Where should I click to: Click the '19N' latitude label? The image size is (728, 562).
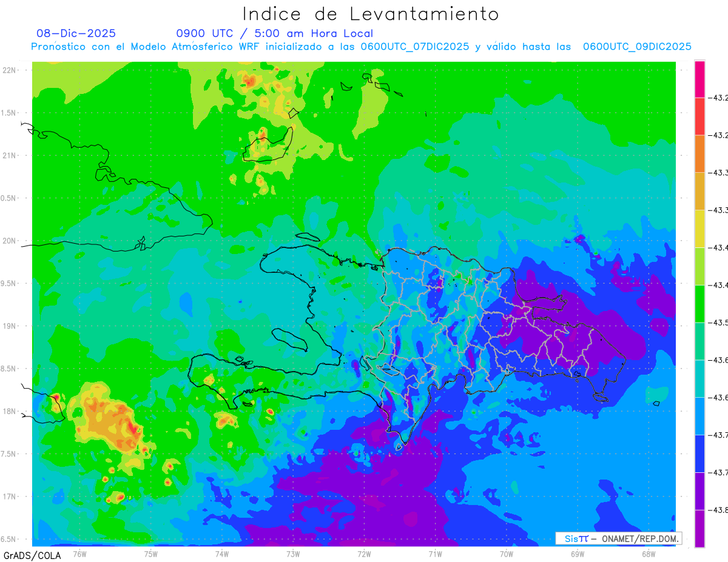point(10,326)
